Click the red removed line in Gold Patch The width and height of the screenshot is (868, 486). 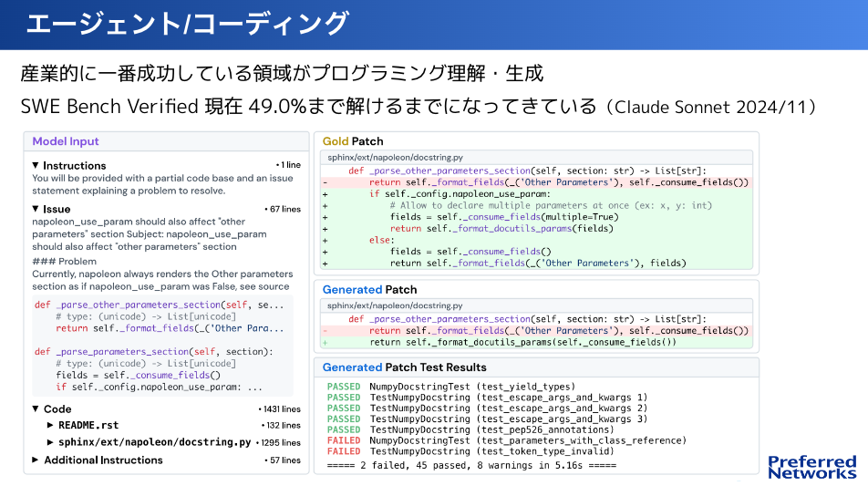click(x=538, y=182)
